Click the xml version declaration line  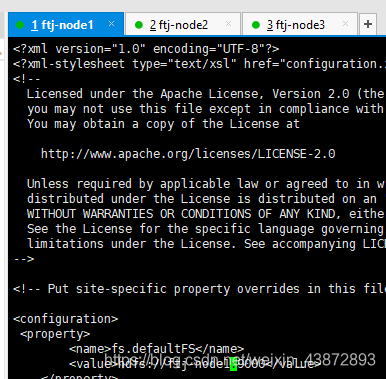coord(146,49)
